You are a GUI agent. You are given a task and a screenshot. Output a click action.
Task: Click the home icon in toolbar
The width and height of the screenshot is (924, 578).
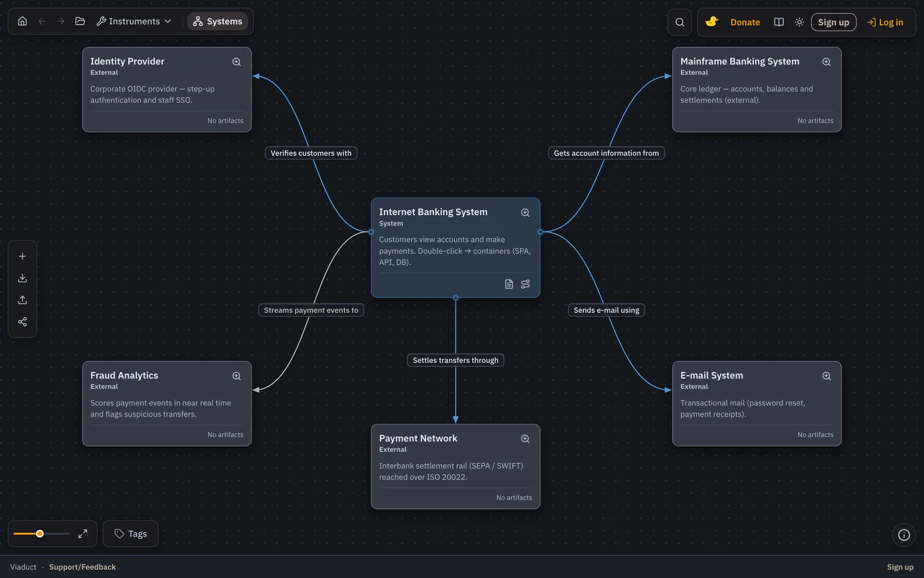pos(23,21)
